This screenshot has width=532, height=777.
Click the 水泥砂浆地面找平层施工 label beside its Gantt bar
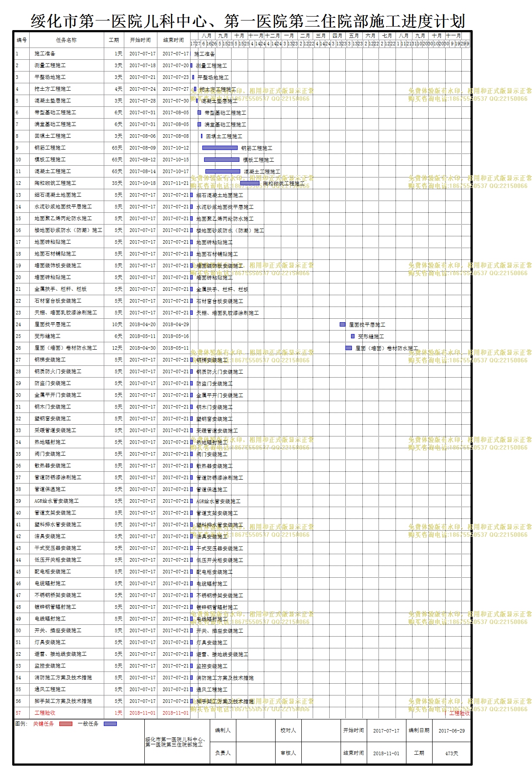pyautogui.click(x=225, y=207)
